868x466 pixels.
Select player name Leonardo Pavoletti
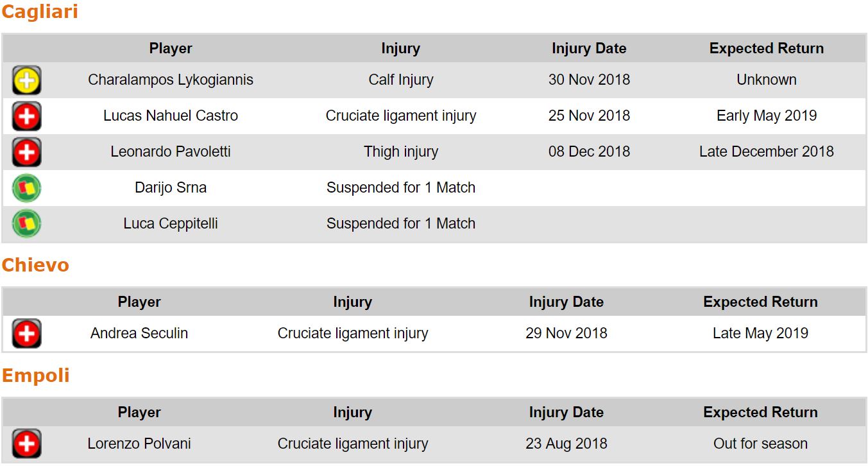[171, 151]
